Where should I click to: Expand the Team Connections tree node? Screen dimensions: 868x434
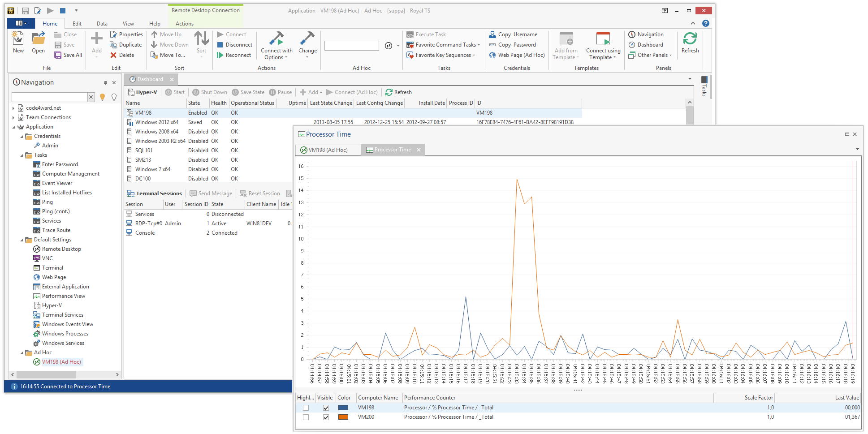pyautogui.click(x=13, y=117)
